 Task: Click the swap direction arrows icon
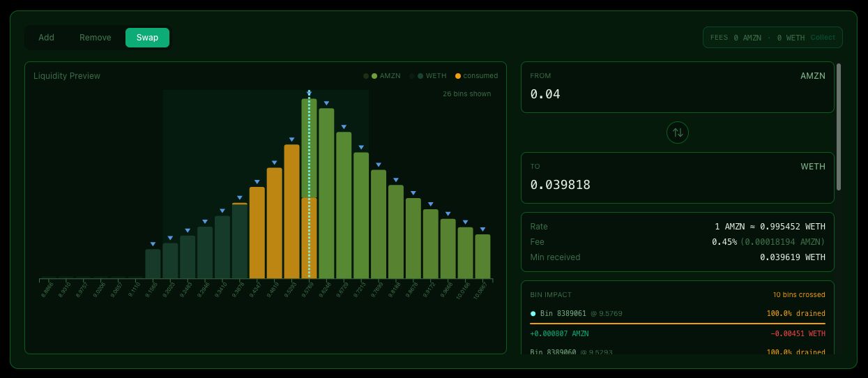[x=677, y=132]
